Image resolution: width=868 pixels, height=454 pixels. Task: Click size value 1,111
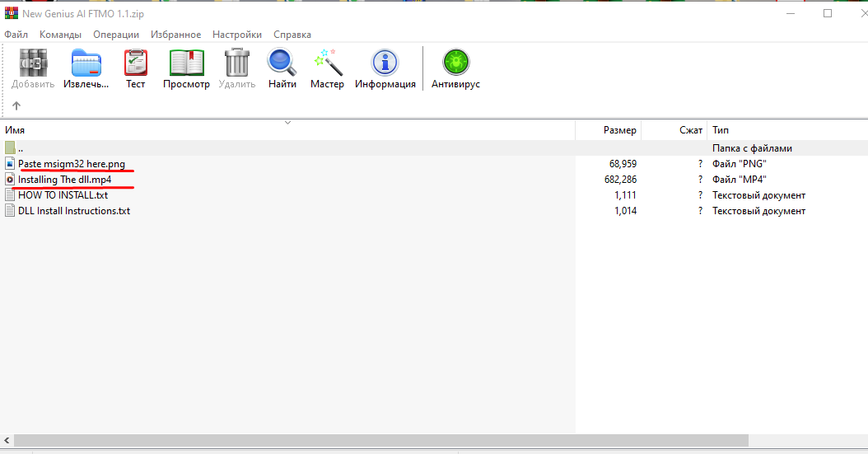(626, 195)
